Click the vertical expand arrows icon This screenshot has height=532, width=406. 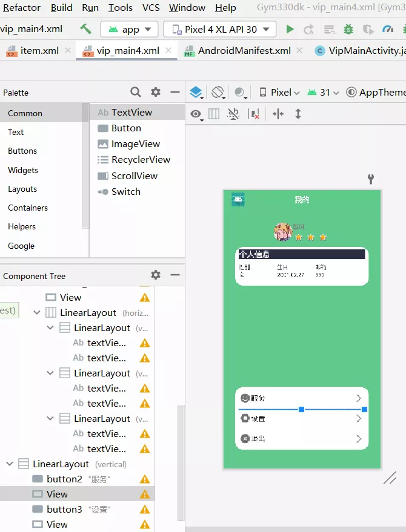click(x=298, y=114)
